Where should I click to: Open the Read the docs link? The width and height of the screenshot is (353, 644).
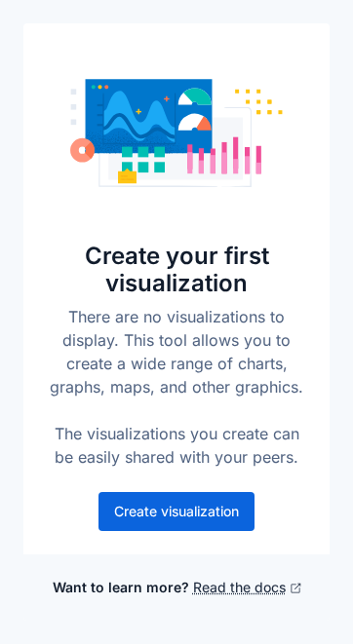pyautogui.click(x=239, y=587)
